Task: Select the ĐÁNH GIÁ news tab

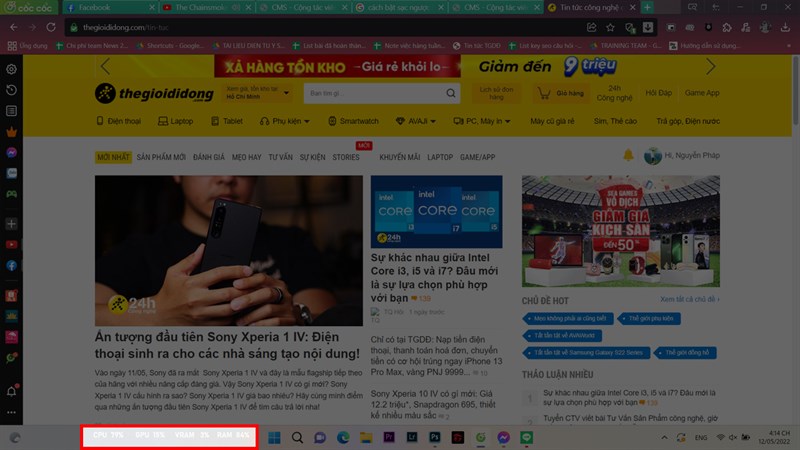Action: (x=209, y=158)
